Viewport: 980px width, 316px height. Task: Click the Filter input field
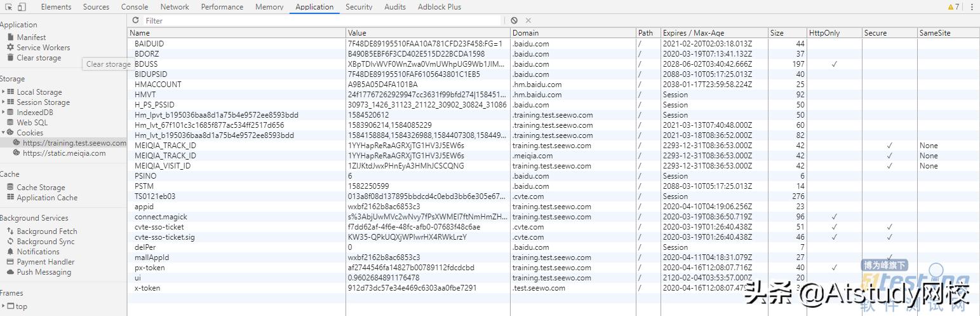click(322, 20)
